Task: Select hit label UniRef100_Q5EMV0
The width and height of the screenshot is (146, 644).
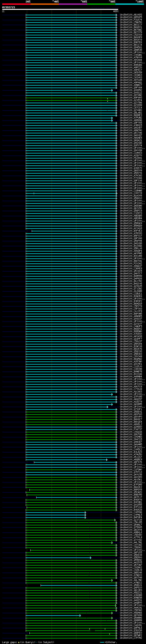Action: (x=131, y=557)
